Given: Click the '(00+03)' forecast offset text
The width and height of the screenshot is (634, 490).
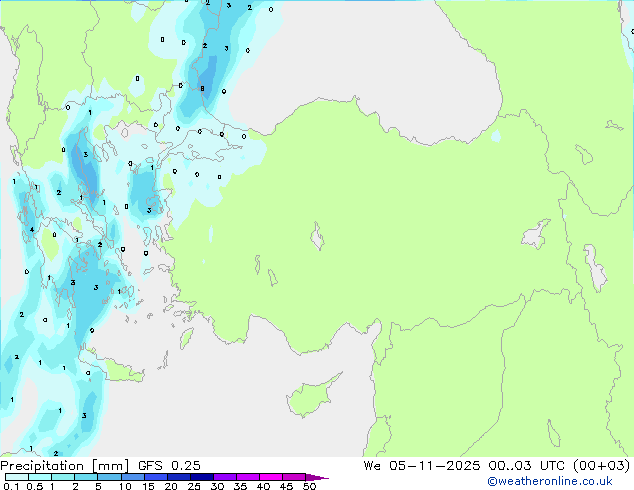Looking at the screenshot, I should 602,466.
